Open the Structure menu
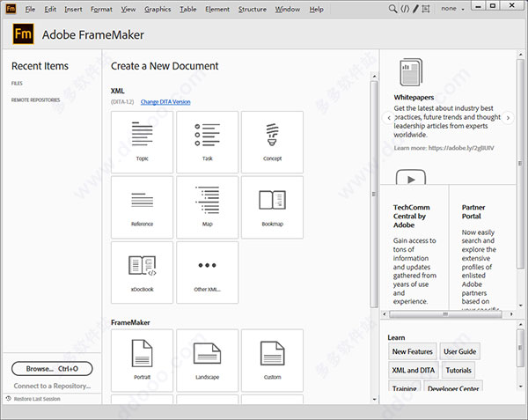 pos(253,9)
